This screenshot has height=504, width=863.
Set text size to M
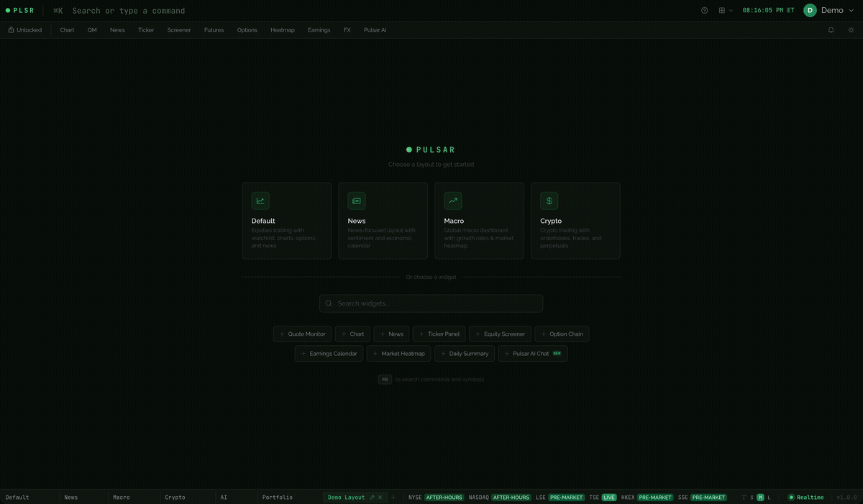tap(760, 498)
